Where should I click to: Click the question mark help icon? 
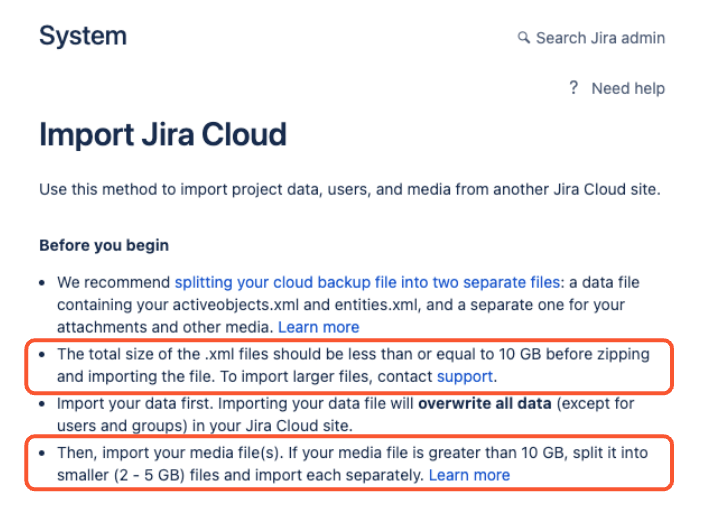coord(573,88)
